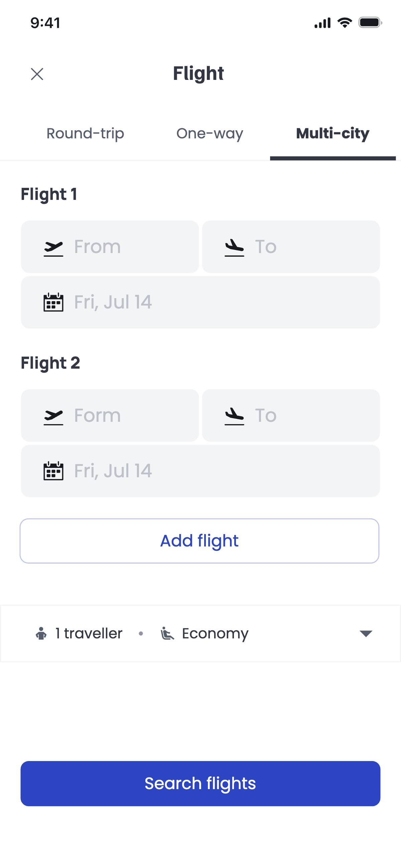Select the One-way tab
Image resolution: width=401 pixels, height=868 pixels.
tap(210, 134)
